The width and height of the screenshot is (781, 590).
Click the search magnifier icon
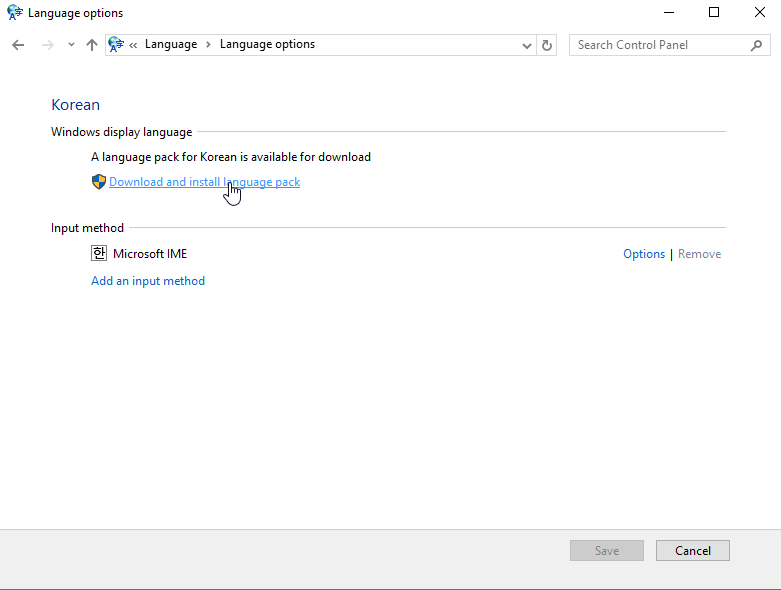point(756,45)
